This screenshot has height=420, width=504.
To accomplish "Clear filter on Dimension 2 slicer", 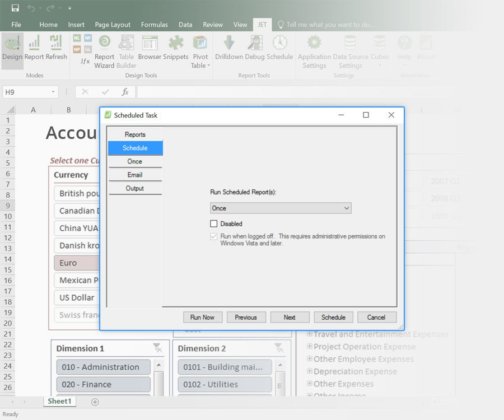I will (x=279, y=348).
